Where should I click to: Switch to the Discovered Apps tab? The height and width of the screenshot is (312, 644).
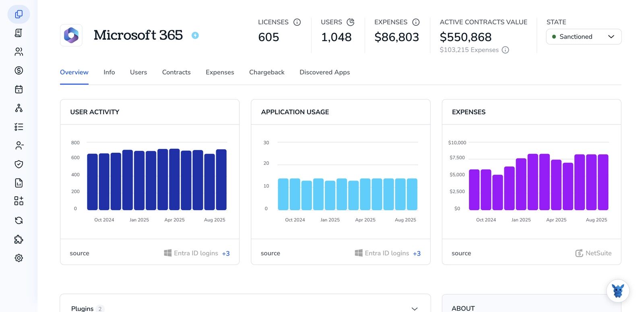click(325, 72)
